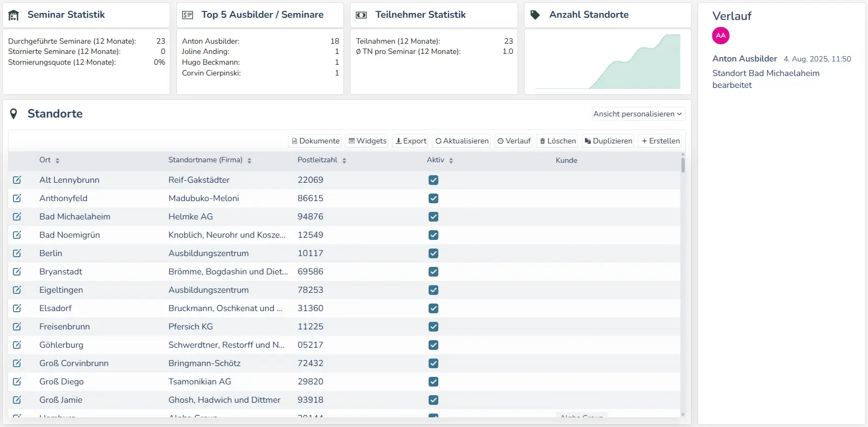Click the Anzahl Standorte area chart
The image size is (868, 427).
[x=608, y=61]
